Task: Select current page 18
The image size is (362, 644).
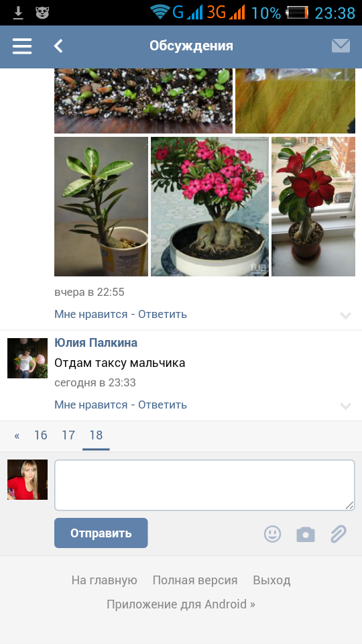Action: point(96,435)
